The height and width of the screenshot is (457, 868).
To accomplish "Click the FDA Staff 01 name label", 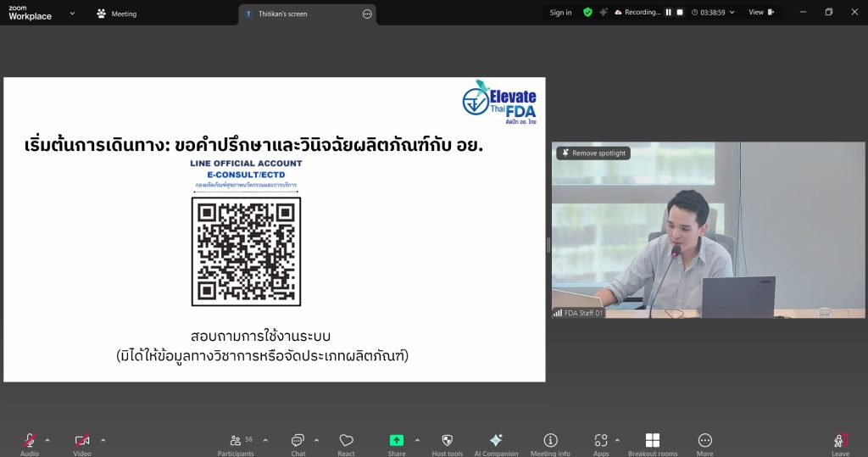I will point(583,313).
